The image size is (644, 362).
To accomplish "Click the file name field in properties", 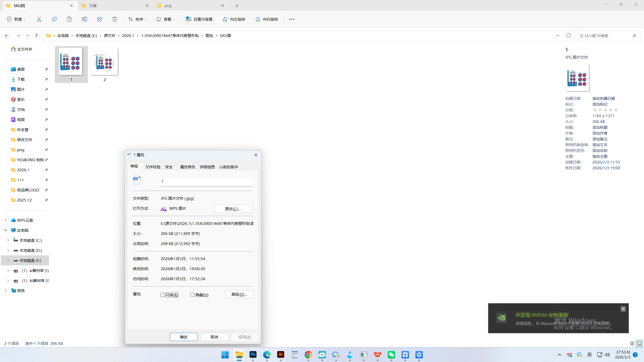I will pos(207,181).
